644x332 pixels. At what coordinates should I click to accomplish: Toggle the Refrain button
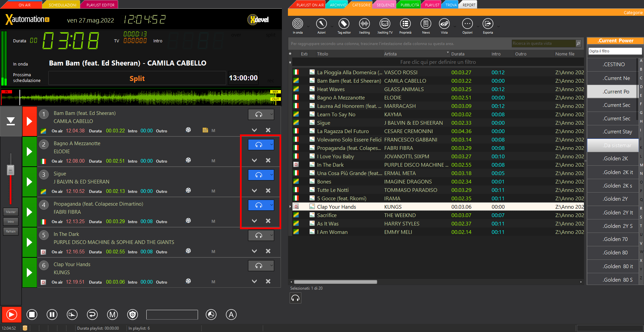(x=11, y=232)
